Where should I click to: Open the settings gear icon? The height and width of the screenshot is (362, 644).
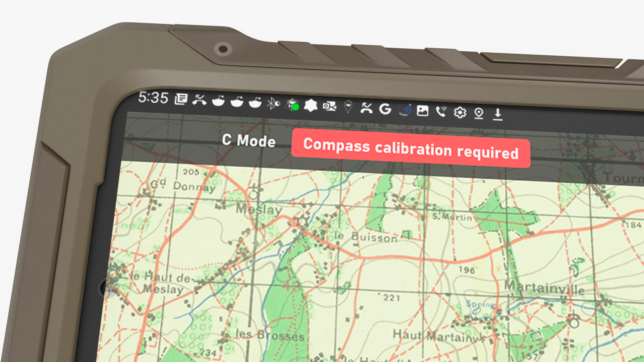(460, 112)
